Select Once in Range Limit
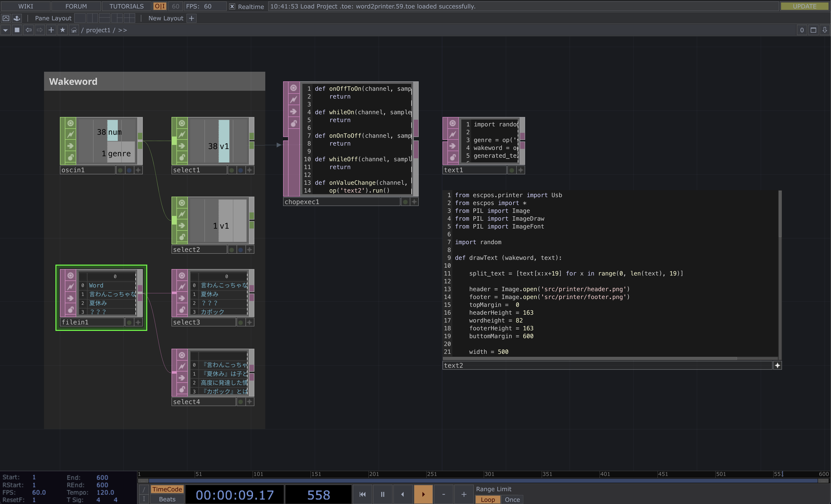 512,499
